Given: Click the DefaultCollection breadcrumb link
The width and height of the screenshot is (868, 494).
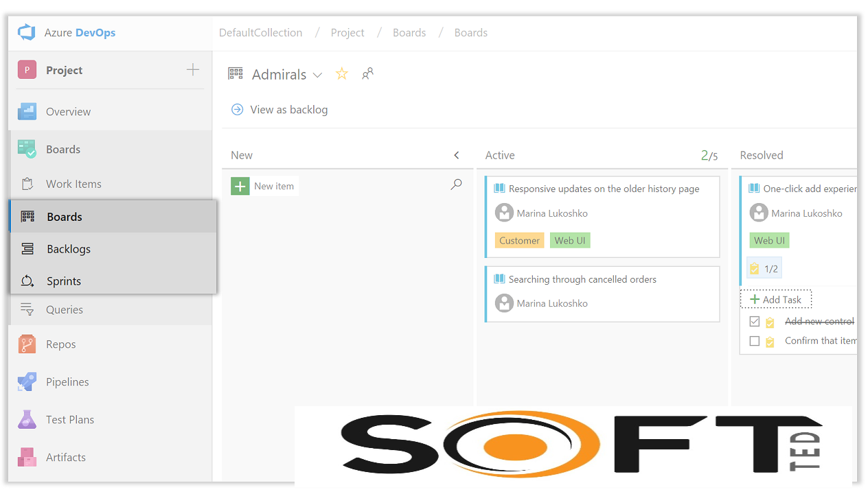Looking at the screenshot, I should (x=260, y=32).
